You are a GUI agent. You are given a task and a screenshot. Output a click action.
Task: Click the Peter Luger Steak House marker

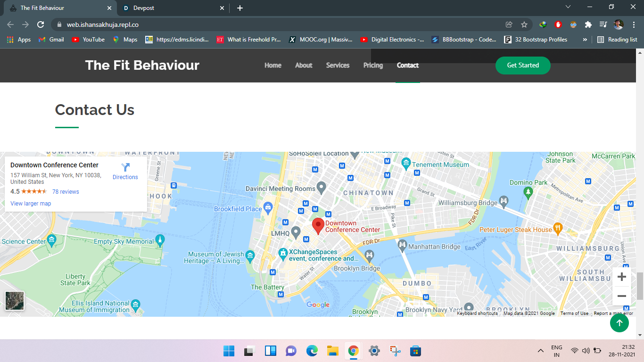click(x=558, y=229)
